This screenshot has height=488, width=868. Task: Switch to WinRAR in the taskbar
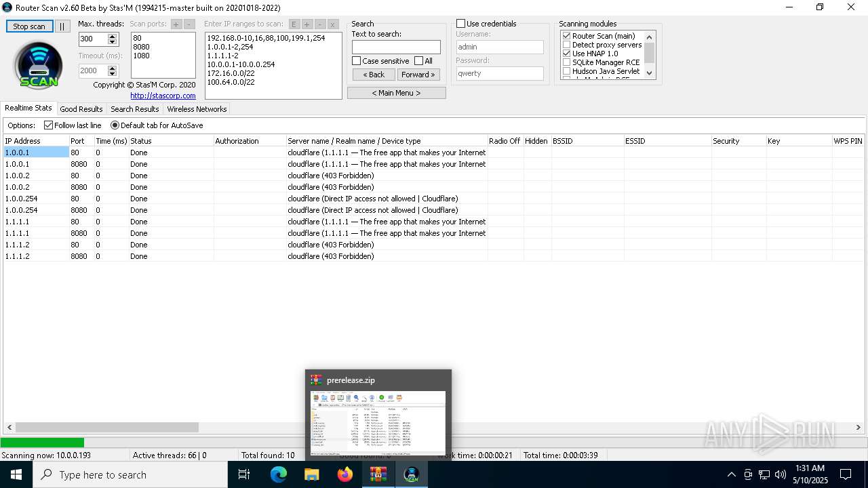click(x=378, y=474)
